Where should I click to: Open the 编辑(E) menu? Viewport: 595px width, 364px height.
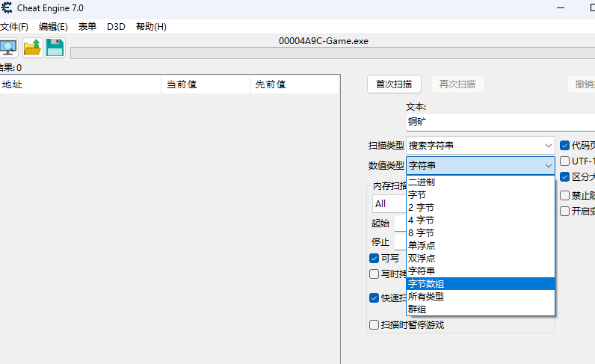(x=53, y=27)
